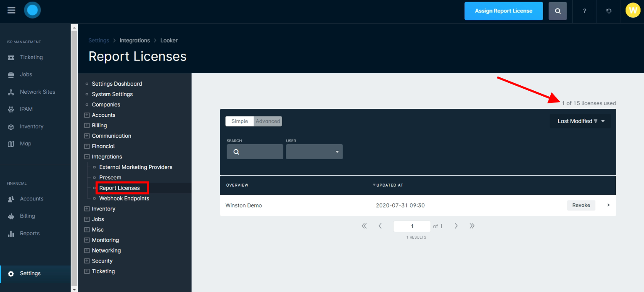
Task: Go to first page double-chevron icon
Action: tap(364, 226)
